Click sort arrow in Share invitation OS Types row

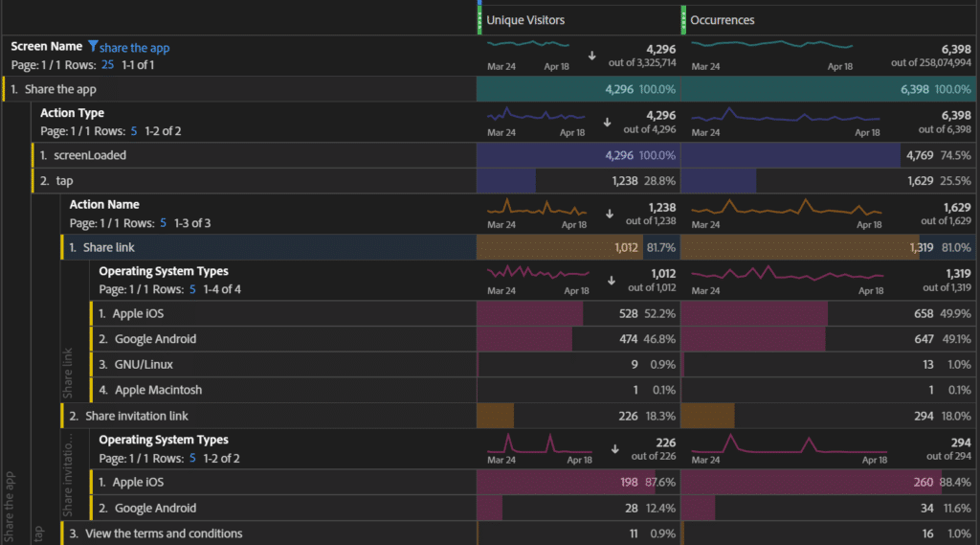pyautogui.click(x=615, y=448)
